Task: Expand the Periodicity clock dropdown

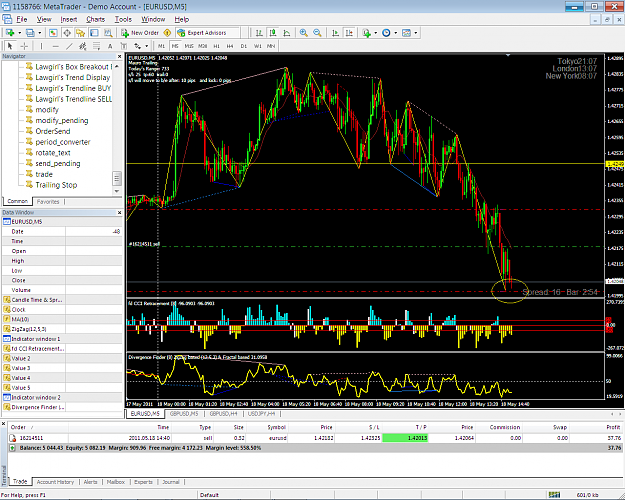Action: (x=395, y=33)
